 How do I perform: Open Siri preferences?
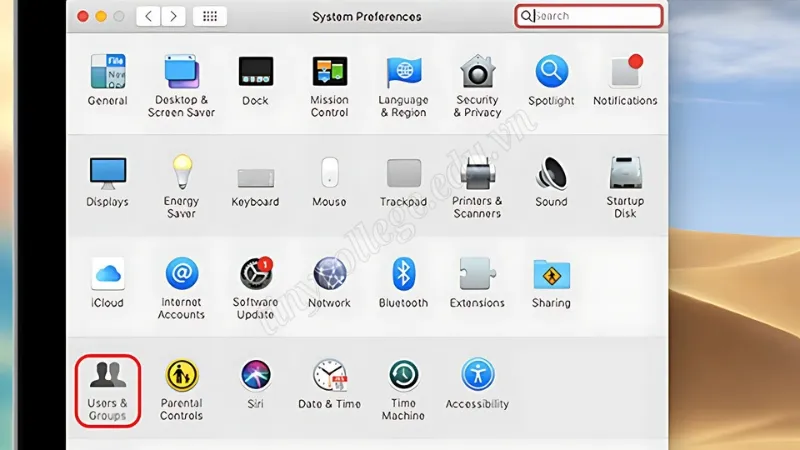click(x=255, y=384)
